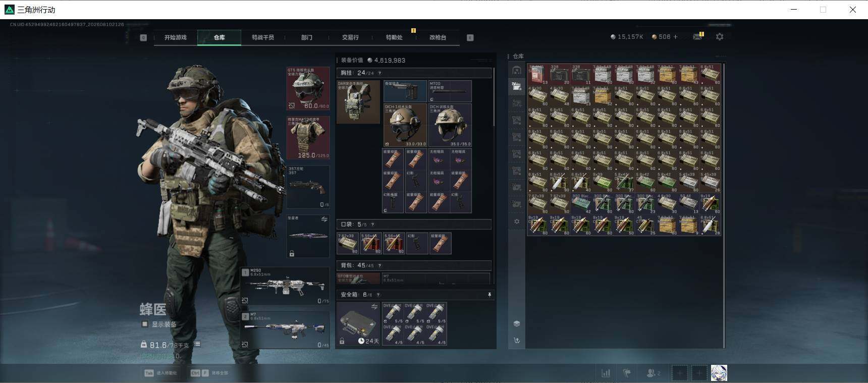The width and height of the screenshot is (868, 383).
Task: Select the M700 barrel item in chest rig
Action: point(450,91)
